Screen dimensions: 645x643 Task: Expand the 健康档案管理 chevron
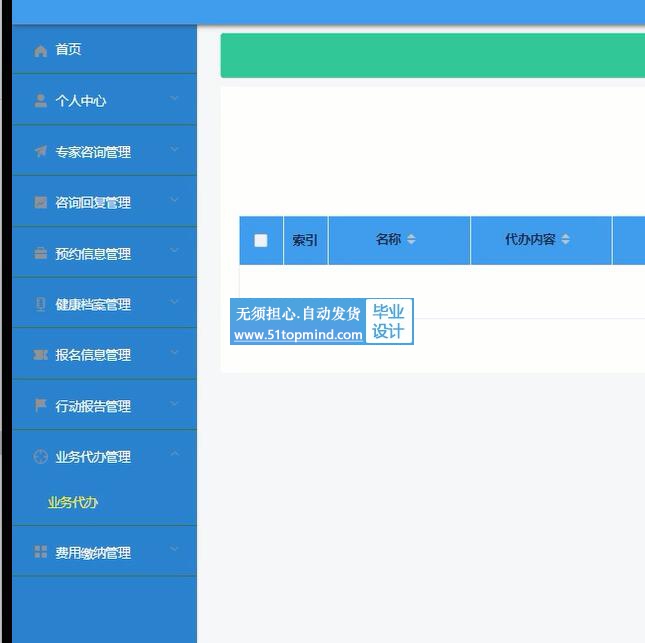click(174, 302)
